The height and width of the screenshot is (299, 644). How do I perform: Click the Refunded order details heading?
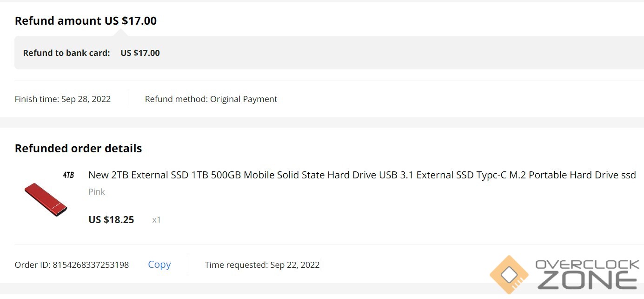[x=78, y=149]
